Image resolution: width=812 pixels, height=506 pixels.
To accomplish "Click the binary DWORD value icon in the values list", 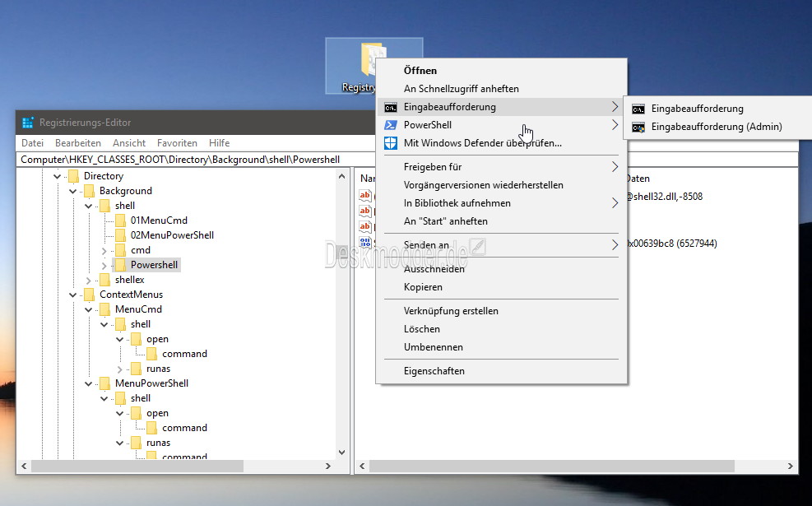I will 365,242.
